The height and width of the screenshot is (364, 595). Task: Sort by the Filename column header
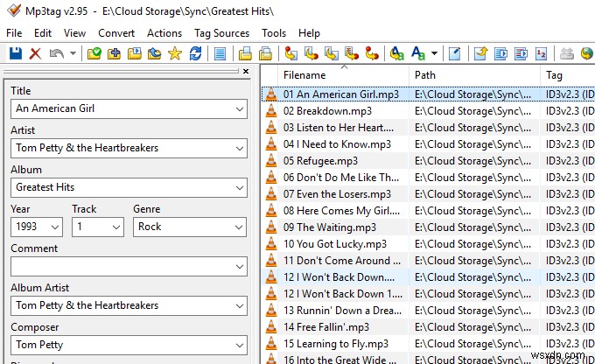tap(304, 75)
